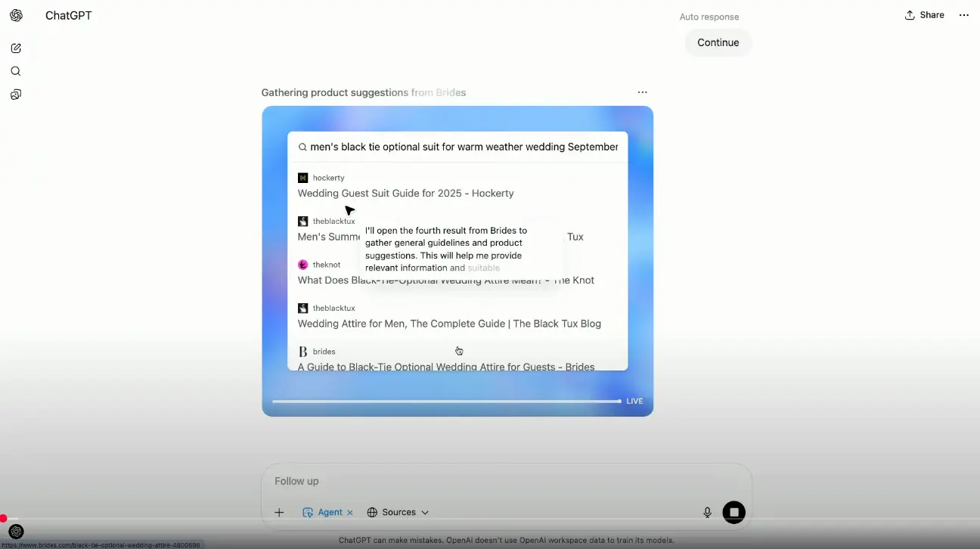Click the microphone dictation icon

[x=708, y=513]
